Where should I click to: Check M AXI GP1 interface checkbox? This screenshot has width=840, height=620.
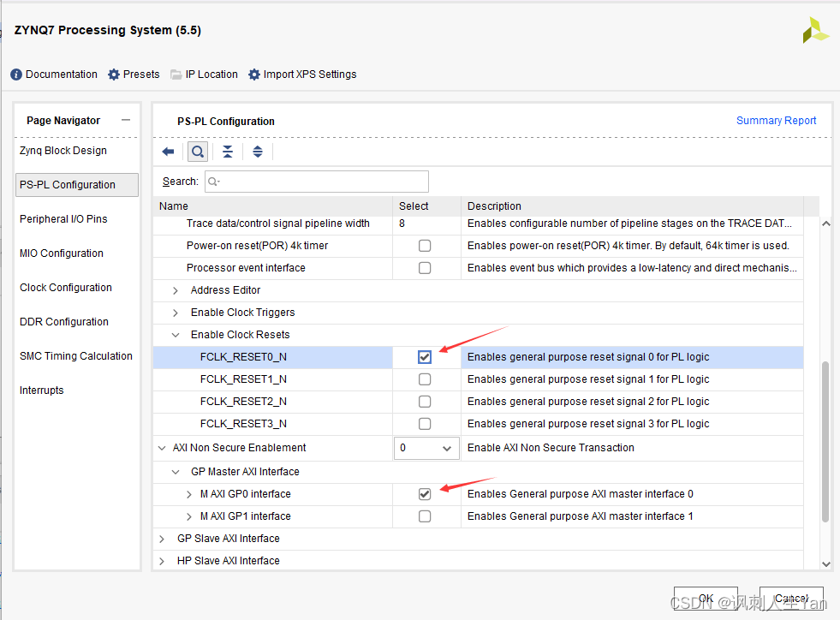coord(425,516)
